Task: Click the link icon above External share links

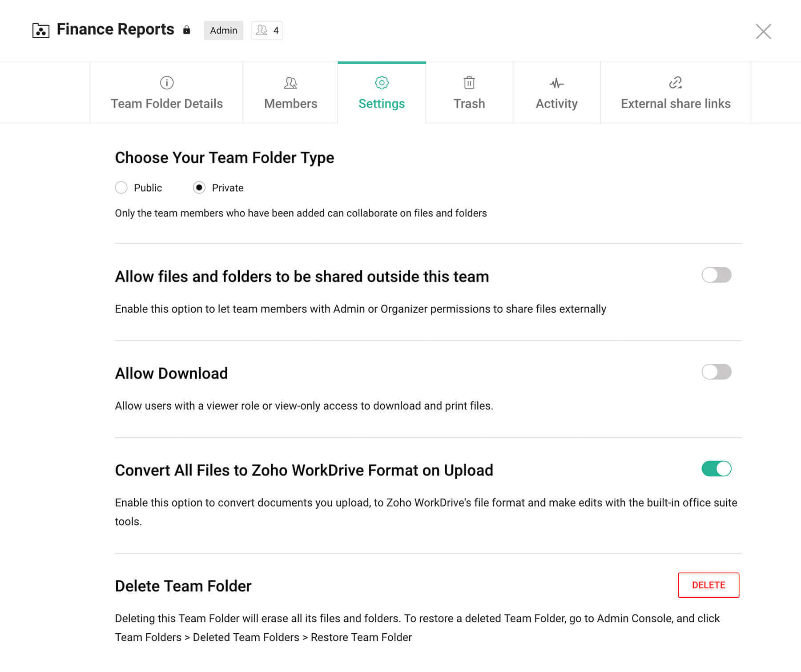Action: [x=675, y=83]
